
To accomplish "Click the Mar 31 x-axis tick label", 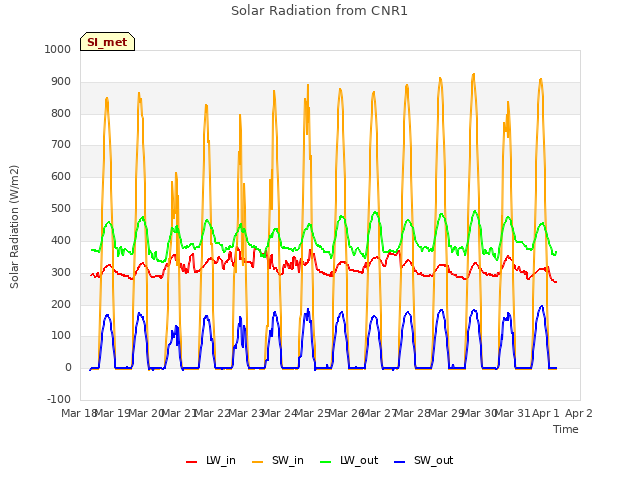I will click(x=513, y=413).
